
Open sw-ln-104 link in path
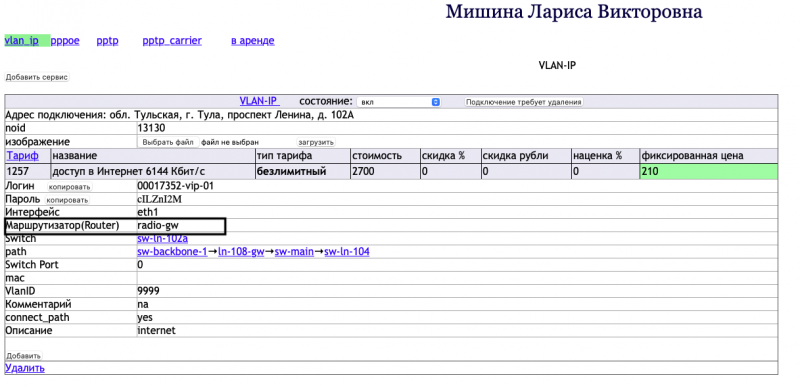click(347, 252)
